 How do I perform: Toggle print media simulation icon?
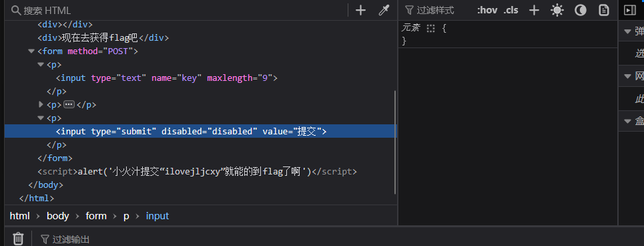604,10
